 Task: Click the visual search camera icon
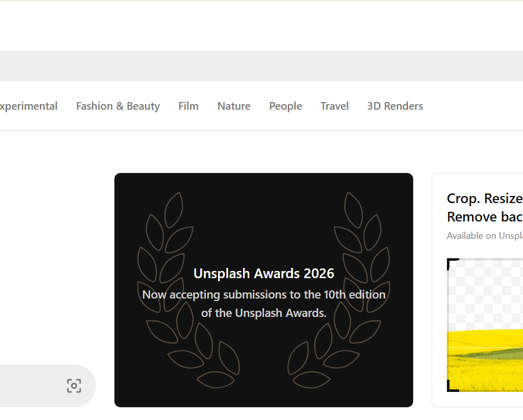click(74, 386)
